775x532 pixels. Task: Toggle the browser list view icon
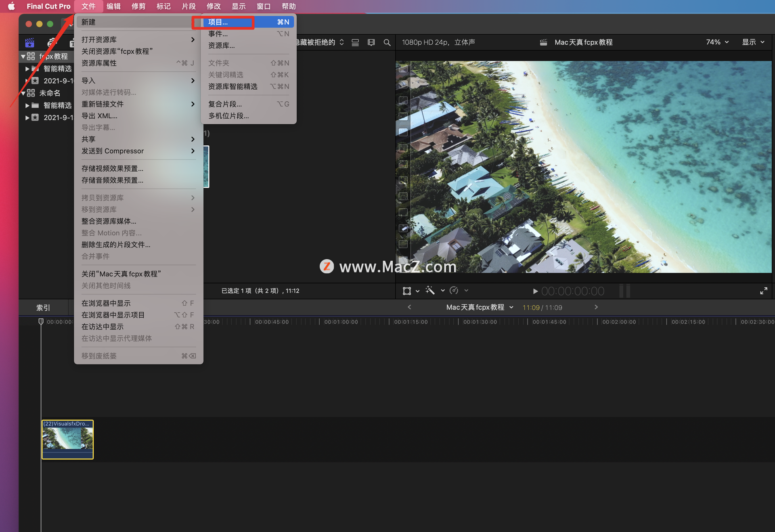click(355, 42)
